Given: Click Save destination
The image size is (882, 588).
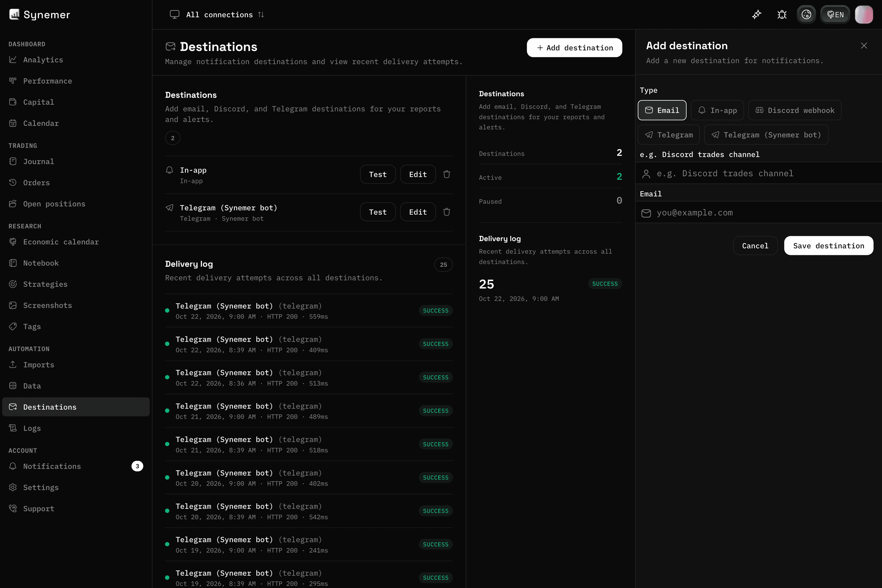Looking at the screenshot, I should pos(828,246).
